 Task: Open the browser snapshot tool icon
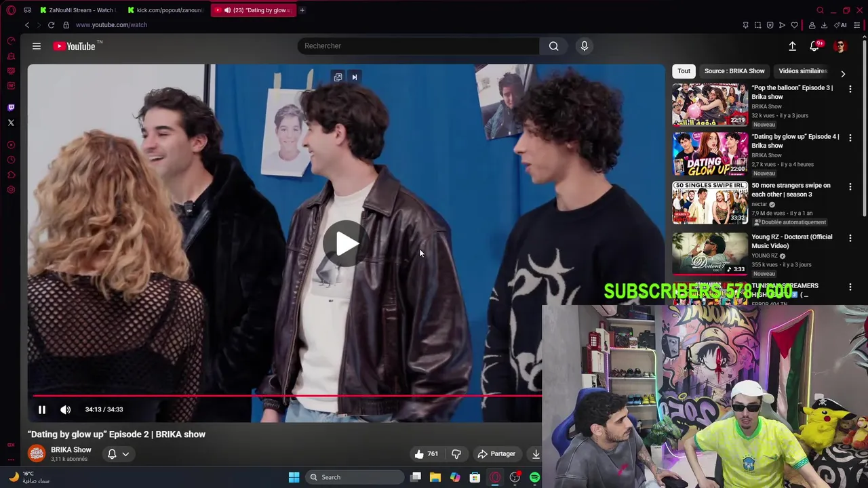pos(757,25)
